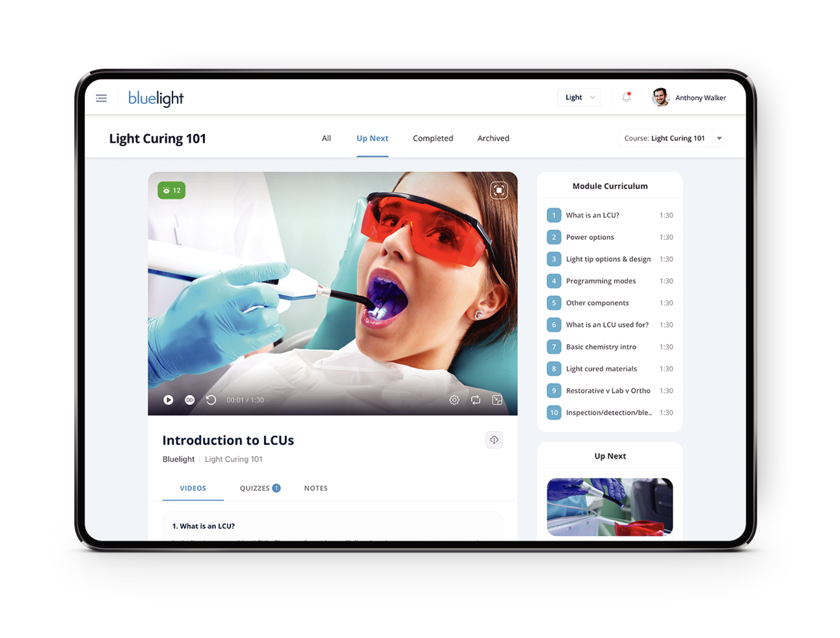Click the upload/share icon beside Introduction to LCUs
The height and width of the screenshot is (638, 840).
494,440
